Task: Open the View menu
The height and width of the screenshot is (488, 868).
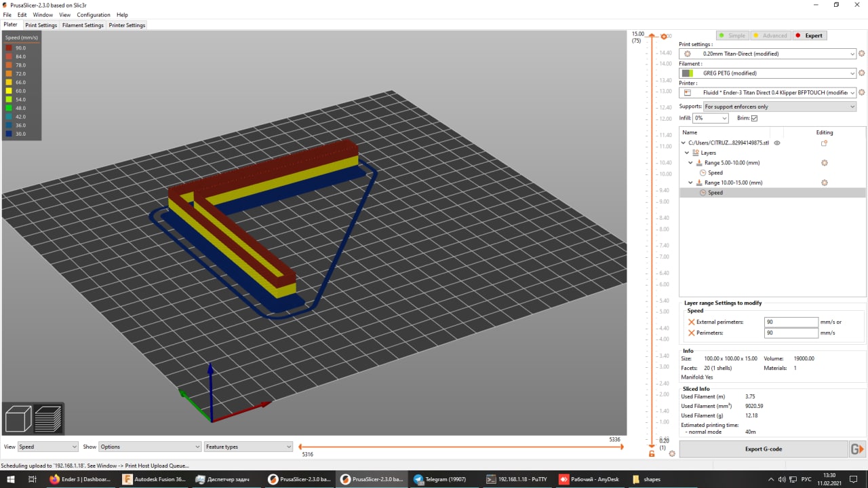Action: pyautogui.click(x=64, y=15)
